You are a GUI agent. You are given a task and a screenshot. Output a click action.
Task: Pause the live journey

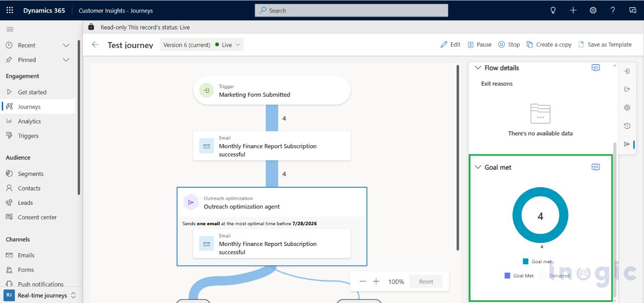pos(479,44)
